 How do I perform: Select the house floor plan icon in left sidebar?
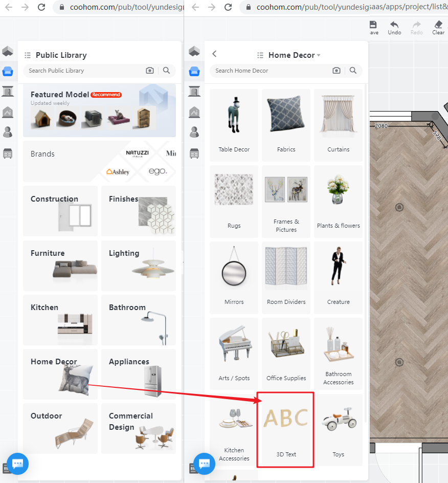8,51
